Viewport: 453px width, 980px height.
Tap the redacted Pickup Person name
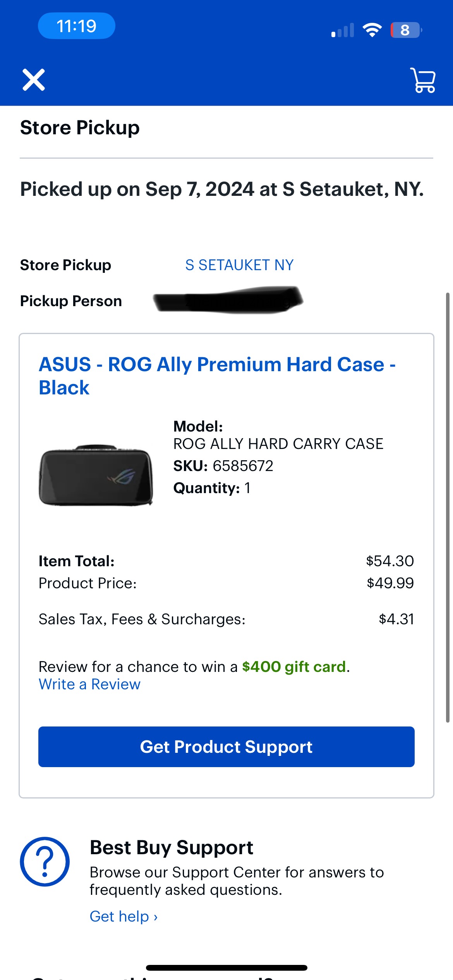[228, 300]
